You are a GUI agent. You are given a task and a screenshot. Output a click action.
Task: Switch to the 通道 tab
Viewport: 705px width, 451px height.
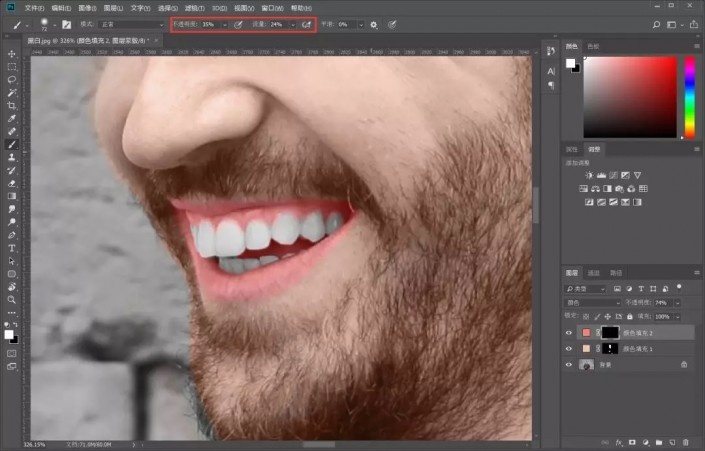[593, 272]
